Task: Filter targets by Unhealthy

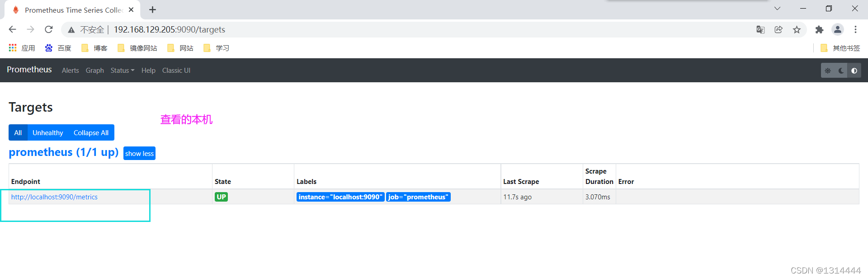Action: (48, 132)
